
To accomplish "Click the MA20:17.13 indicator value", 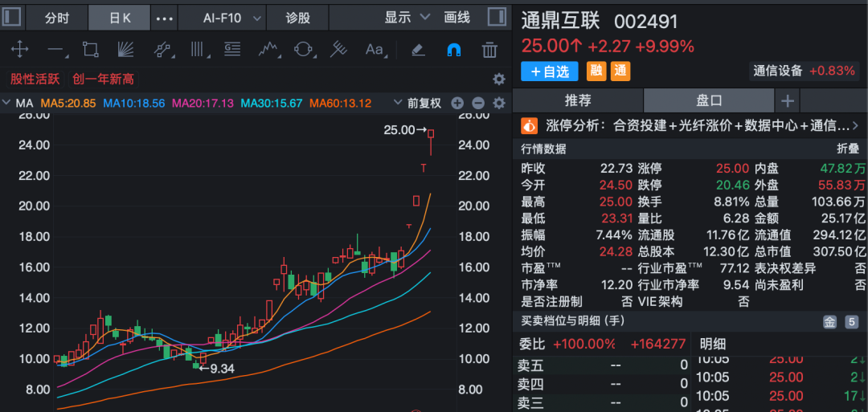I will tap(203, 103).
